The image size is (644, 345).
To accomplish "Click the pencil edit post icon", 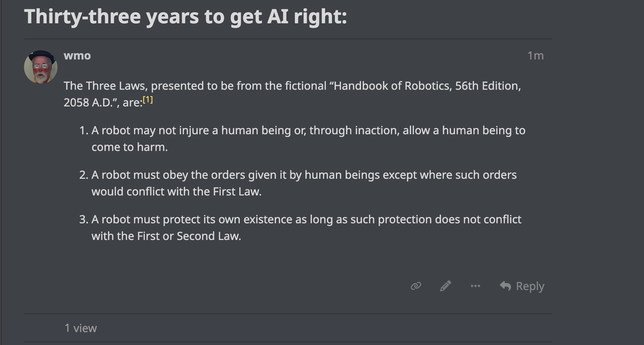I will (446, 286).
